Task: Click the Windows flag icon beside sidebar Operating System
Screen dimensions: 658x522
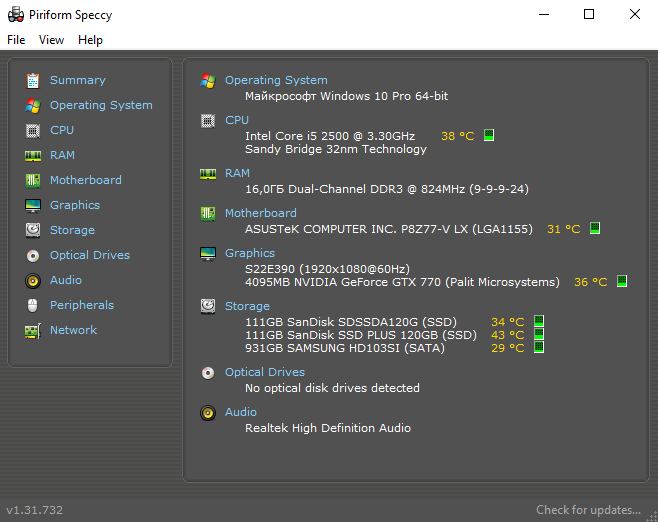Action: [33, 106]
